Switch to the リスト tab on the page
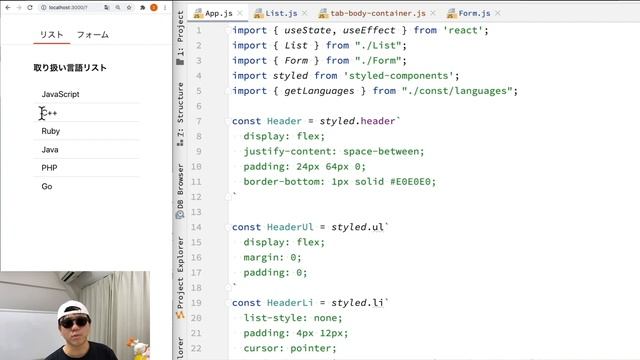 tap(51, 35)
